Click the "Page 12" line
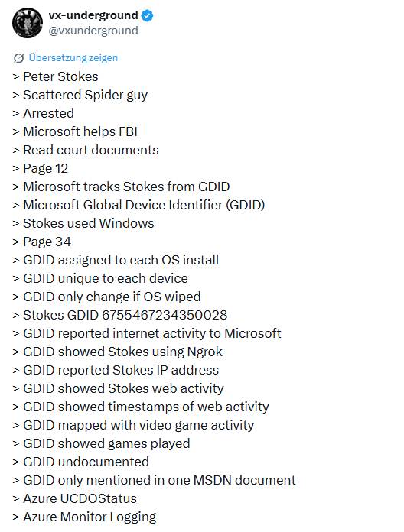404x532 pixels. (x=41, y=169)
